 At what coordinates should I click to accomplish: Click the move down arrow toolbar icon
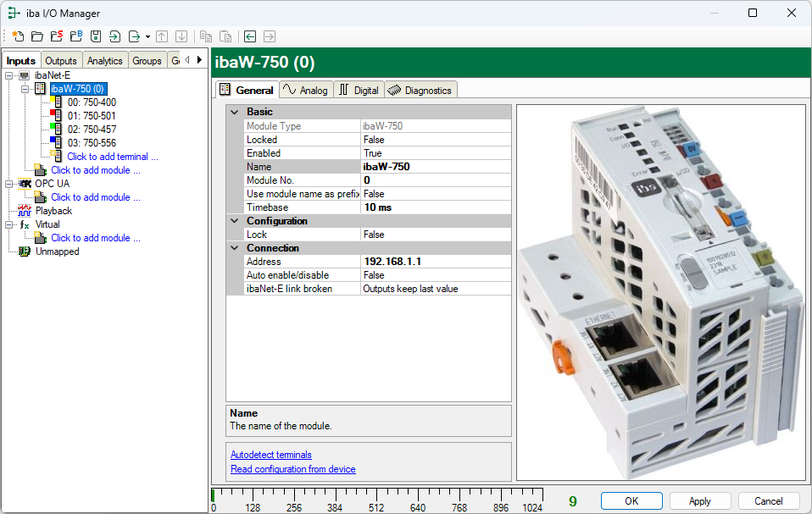pyautogui.click(x=181, y=36)
